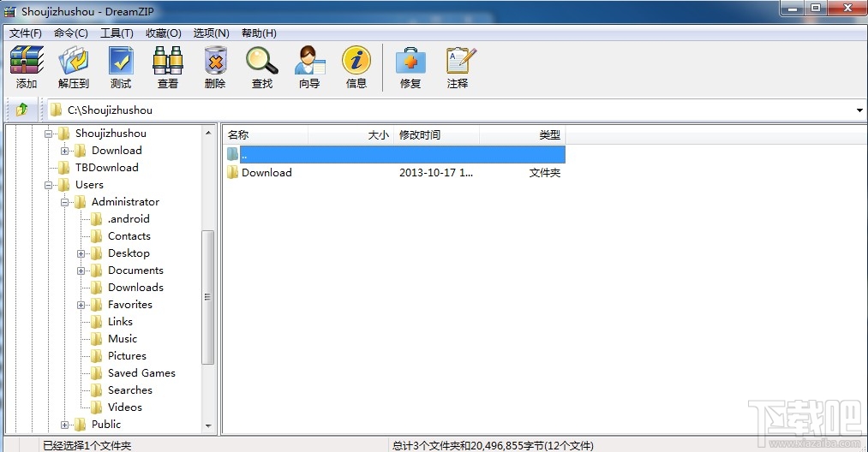Viewport: 868px width, 452px height.
Task: Click Saved Games folder icon in tree
Action: click(x=96, y=373)
